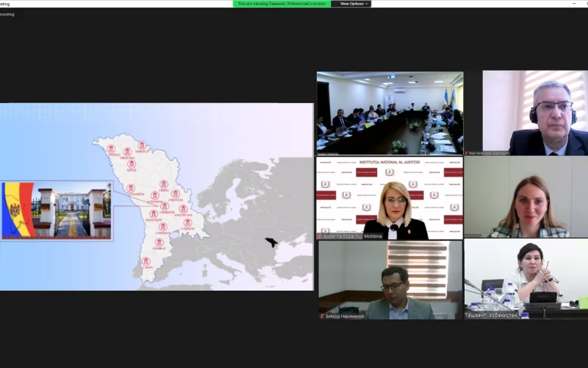Click the Cahul court icon on map
This screenshot has width=588, height=368.
(x=146, y=261)
